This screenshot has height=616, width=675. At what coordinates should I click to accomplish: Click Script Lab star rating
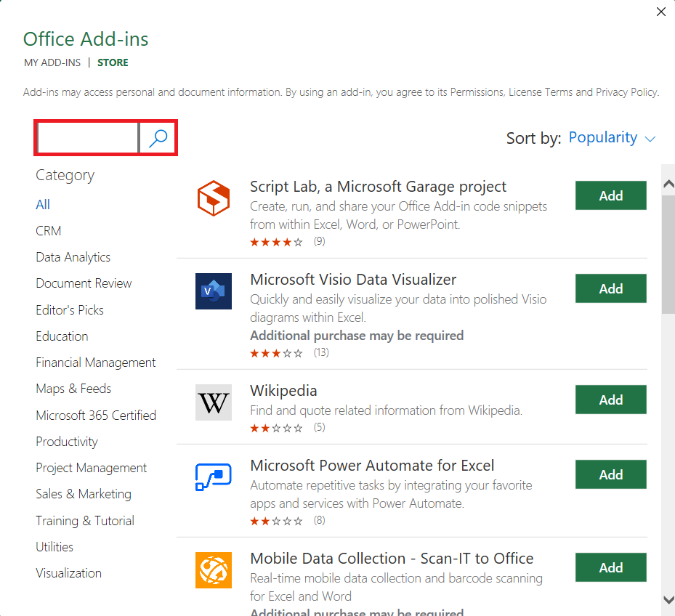coord(276,243)
